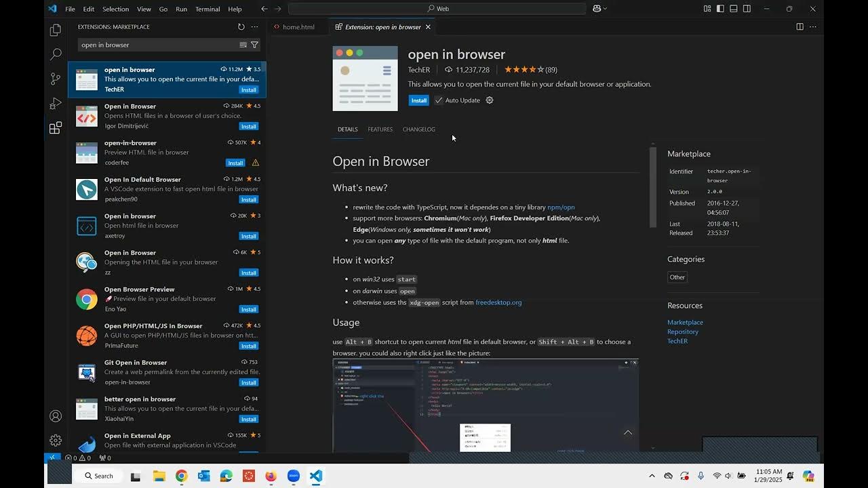Select Open PHP/HTML/JS In Browser extension
This screenshot has width=868, height=488.
click(x=167, y=336)
